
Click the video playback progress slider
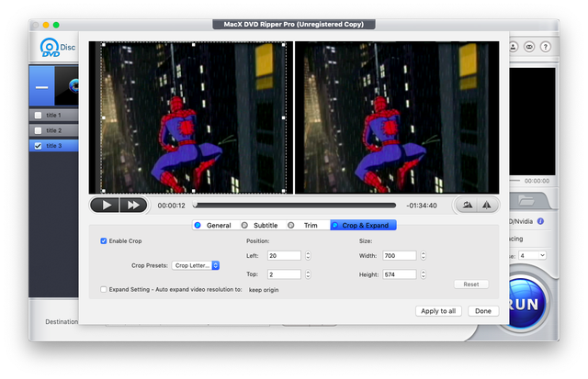[294, 206]
